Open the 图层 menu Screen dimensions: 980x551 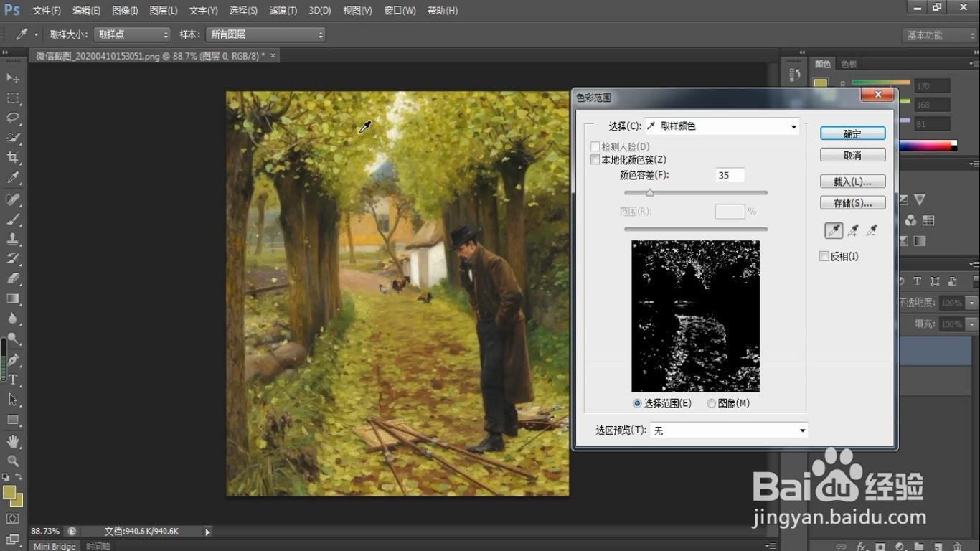164,11
